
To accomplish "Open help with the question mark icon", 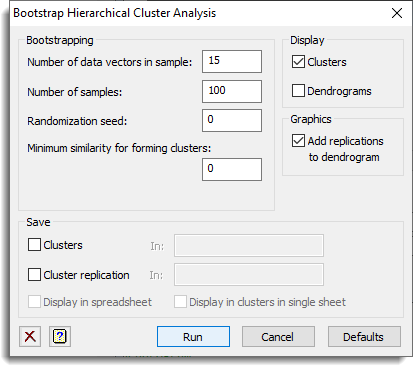I will [60, 336].
